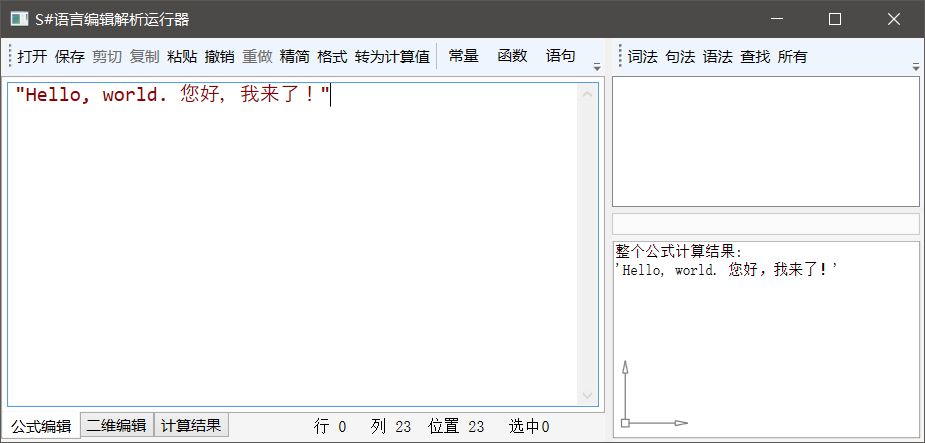925x443 pixels.
Task: Click the 格式 (Format) toolbar button
Action: [x=332, y=57]
